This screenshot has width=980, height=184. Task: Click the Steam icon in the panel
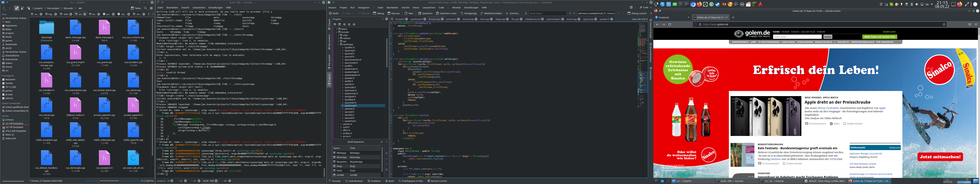click(x=717, y=4)
